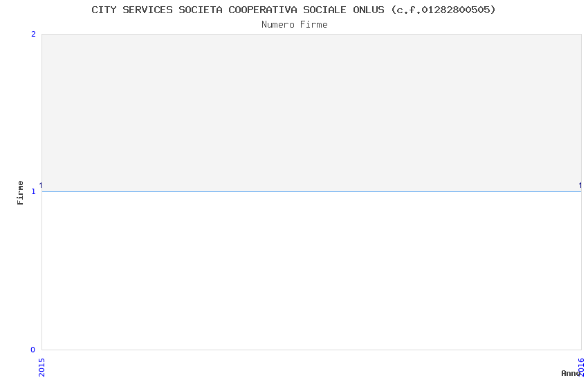The height and width of the screenshot is (380, 588).
Task: Click the word COOPERATIVA in the title
Action: 262,10
